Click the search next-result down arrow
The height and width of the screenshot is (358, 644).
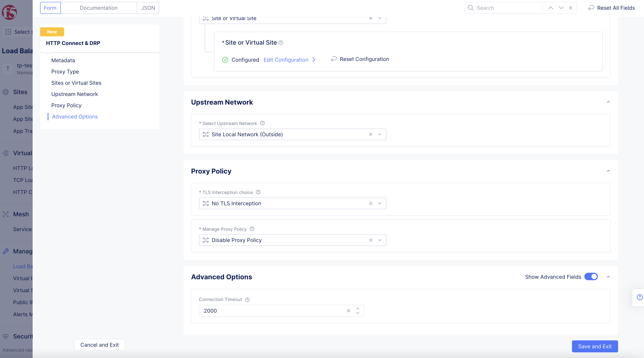(561, 8)
